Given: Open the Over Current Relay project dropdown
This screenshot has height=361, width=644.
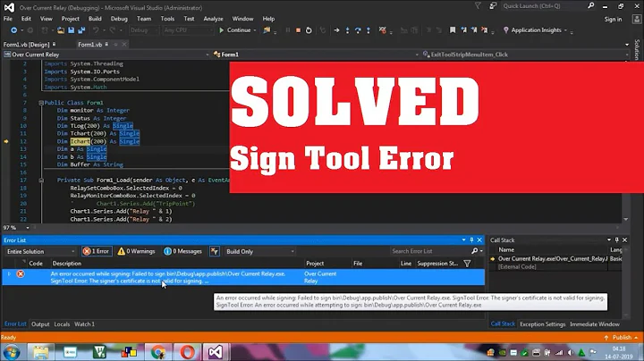Looking at the screenshot, I should coord(106,55).
